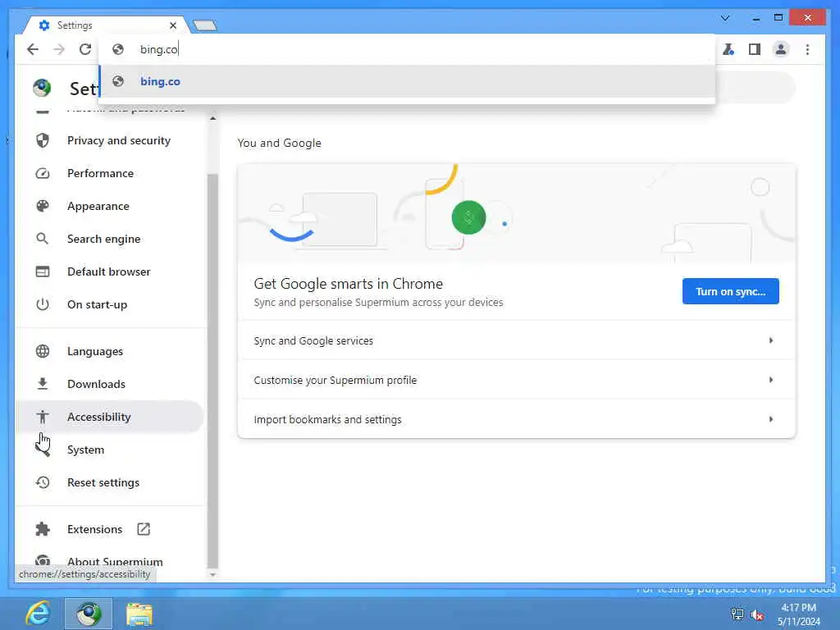Click the Turn on sync button
Viewport: 840px width, 630px height.
point(730,291)
